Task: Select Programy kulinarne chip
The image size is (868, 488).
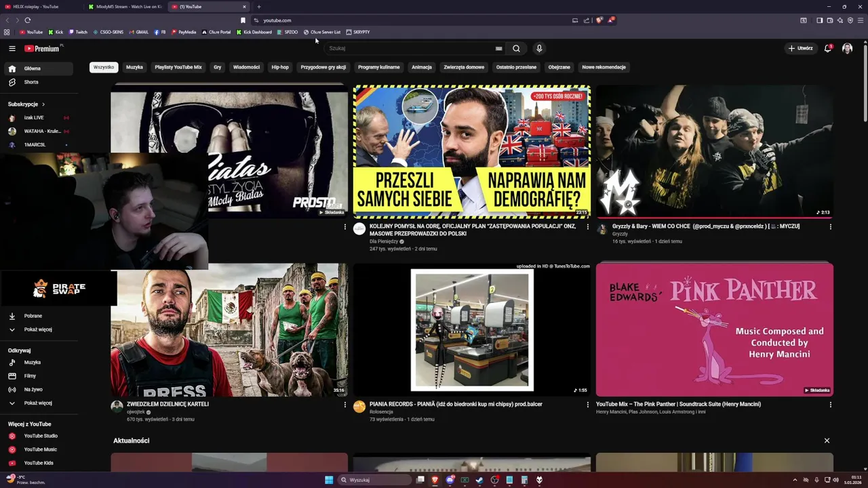Action: [x=379, y=67]
